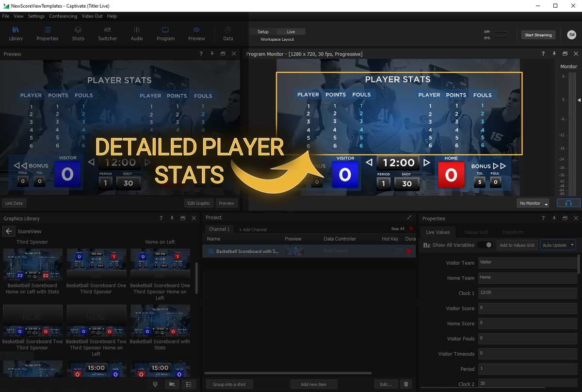Click the headphone monitoring icon
Image resolution: width=582 pixels, height=392 pixels.
point(568,203)
